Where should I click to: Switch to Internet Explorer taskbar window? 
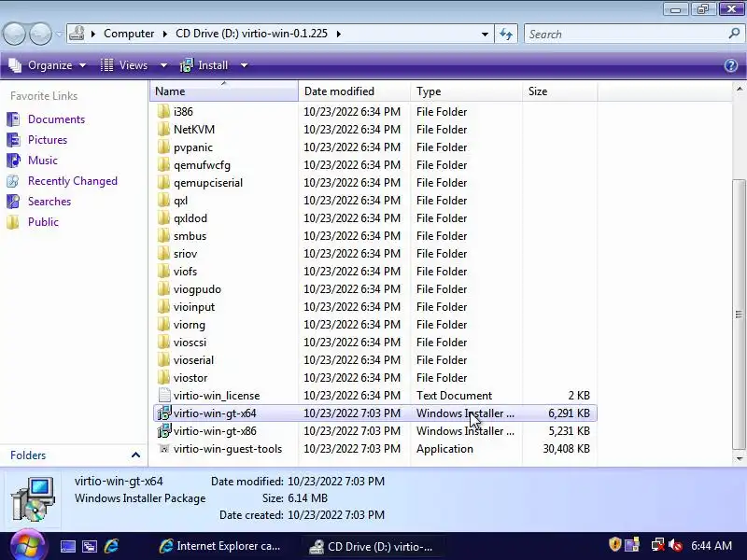[220, 546]
